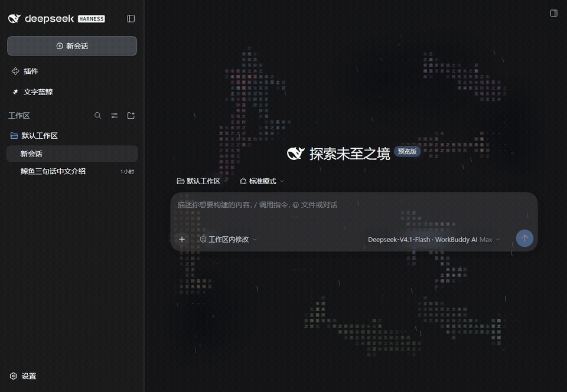Search workspaces with the magnifier icon
Image resolution: width=567 pixels, height=392 pixels.
97,116
